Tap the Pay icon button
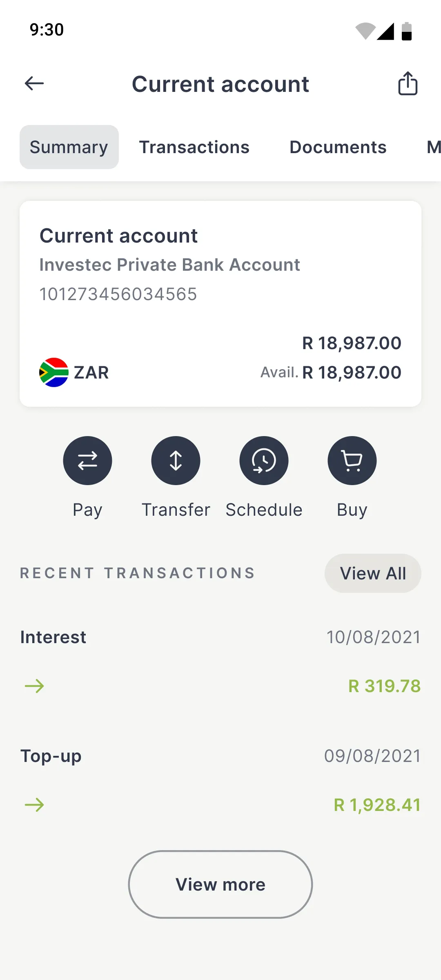This screenshot has width=441, height=980. [87, 461]
